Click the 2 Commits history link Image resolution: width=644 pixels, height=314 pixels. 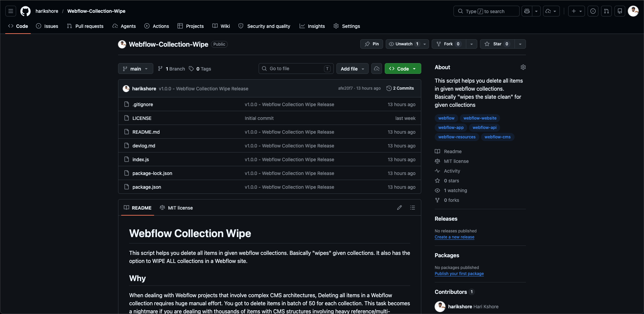click(400, 88)
